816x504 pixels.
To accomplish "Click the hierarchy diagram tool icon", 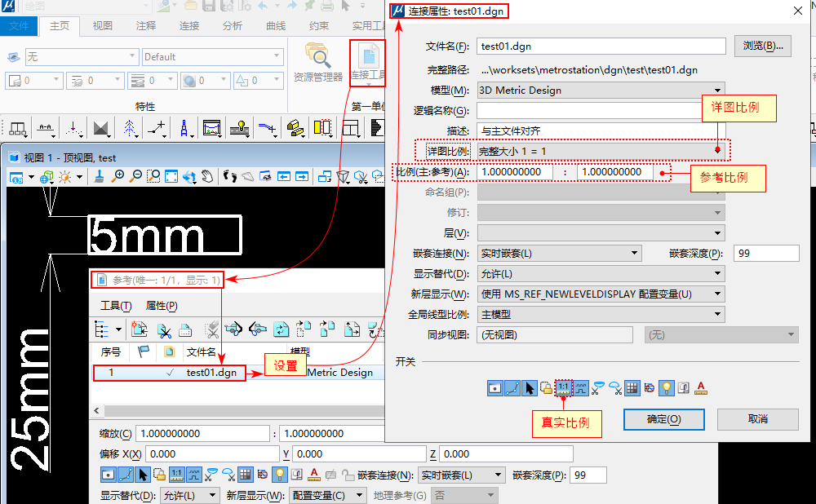I will [x=17, y=128].
